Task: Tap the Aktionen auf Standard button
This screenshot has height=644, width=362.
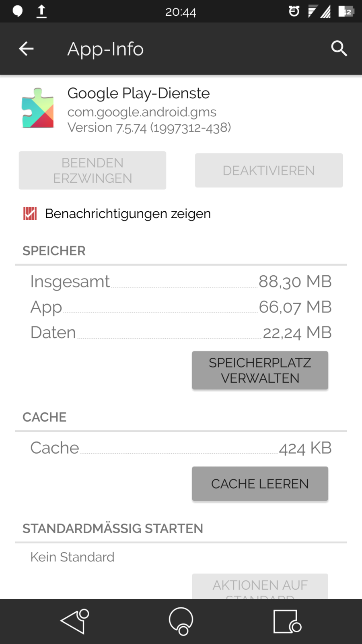Action: [260, 587]
